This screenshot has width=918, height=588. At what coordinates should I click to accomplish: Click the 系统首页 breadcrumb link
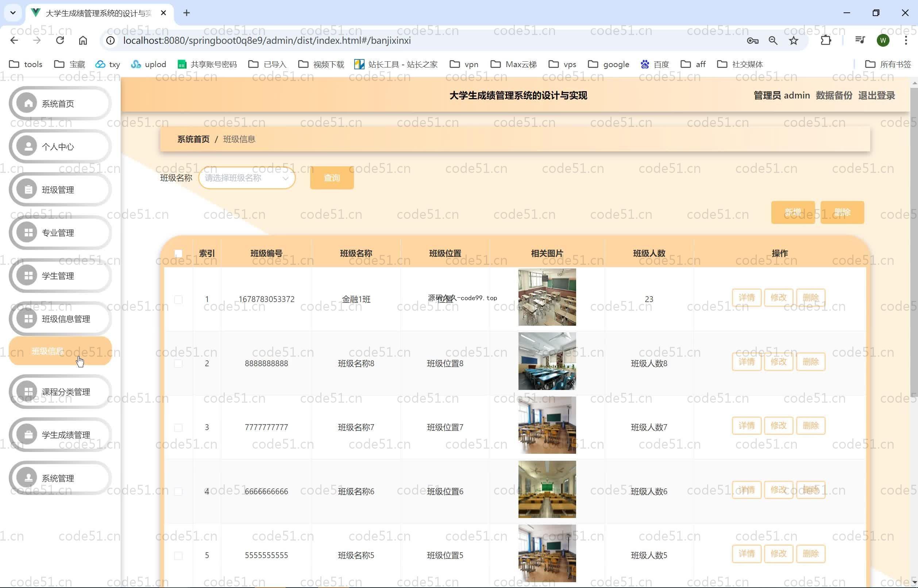[193, 139]
